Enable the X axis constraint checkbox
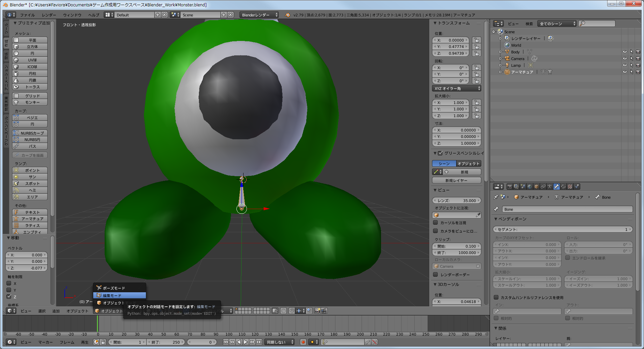The width and height of the screenshot is (644, 349). pyautogui.click(x=9, y=283)
